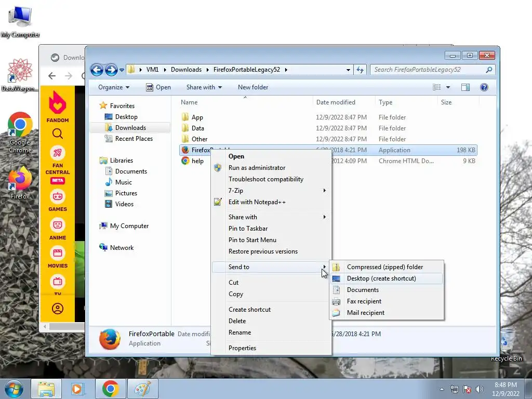Select Pictures library in the navigation pane
Image resolution: width=532 pixels, height=399 pixels.
(x=121, y=193)
